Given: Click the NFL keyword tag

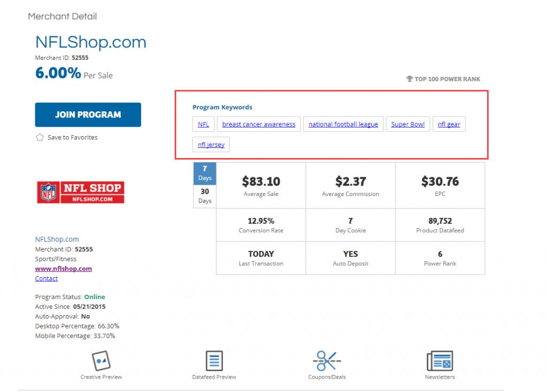Looking at the screenshot, I should click(x=204, y=124).
